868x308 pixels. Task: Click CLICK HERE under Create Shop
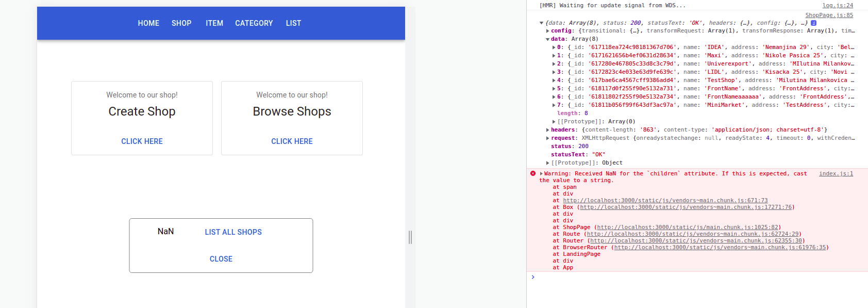142,141
